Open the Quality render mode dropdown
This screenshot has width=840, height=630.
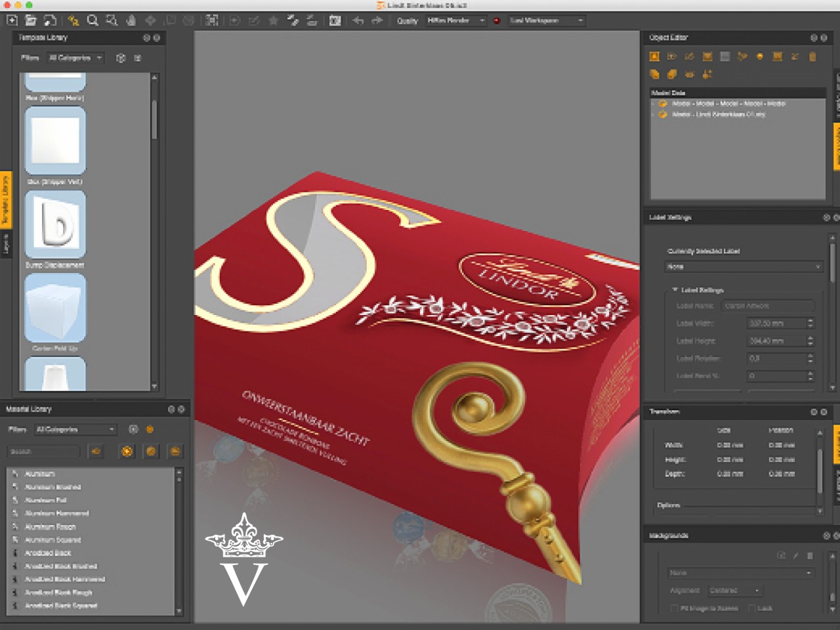(456, 20)
